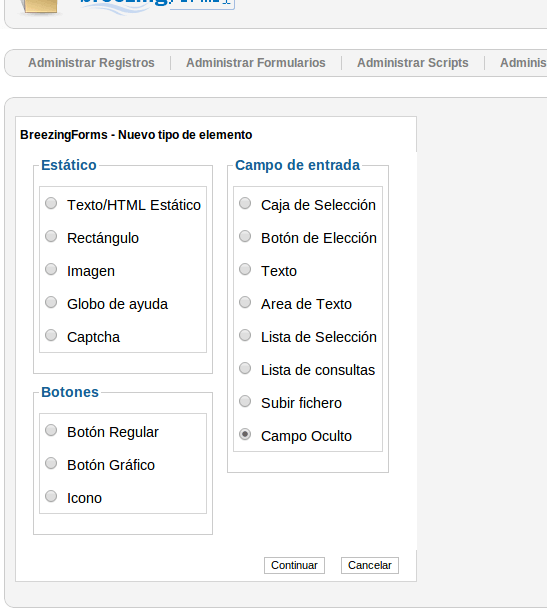Select the Imagen radio button

coord(51,269)
